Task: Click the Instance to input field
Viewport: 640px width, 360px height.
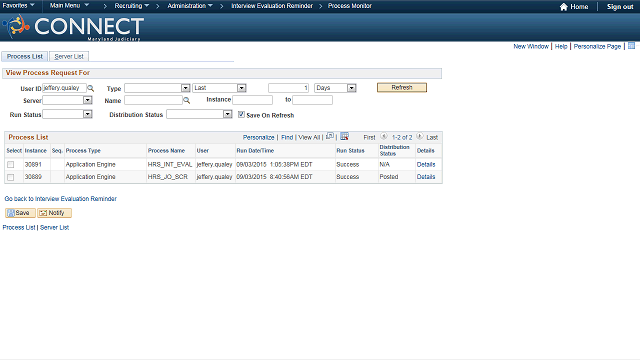Action: pos(312,100)
